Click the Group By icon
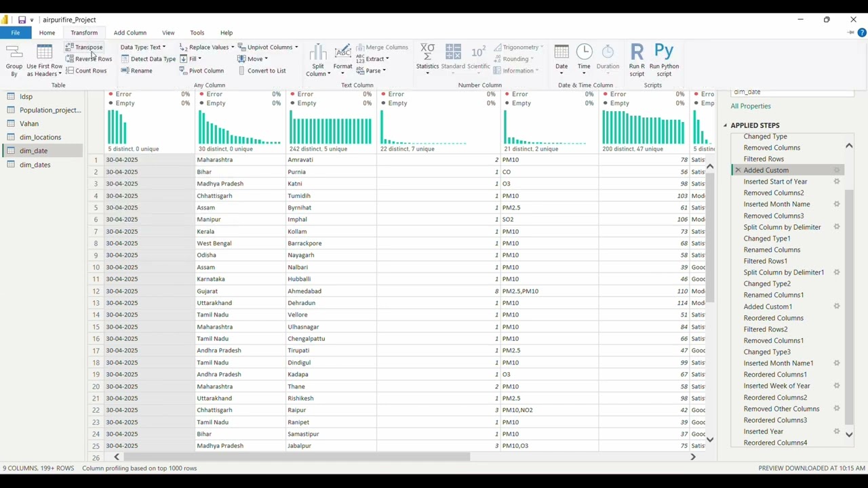 pyautogui.click(x=14, y=60)
